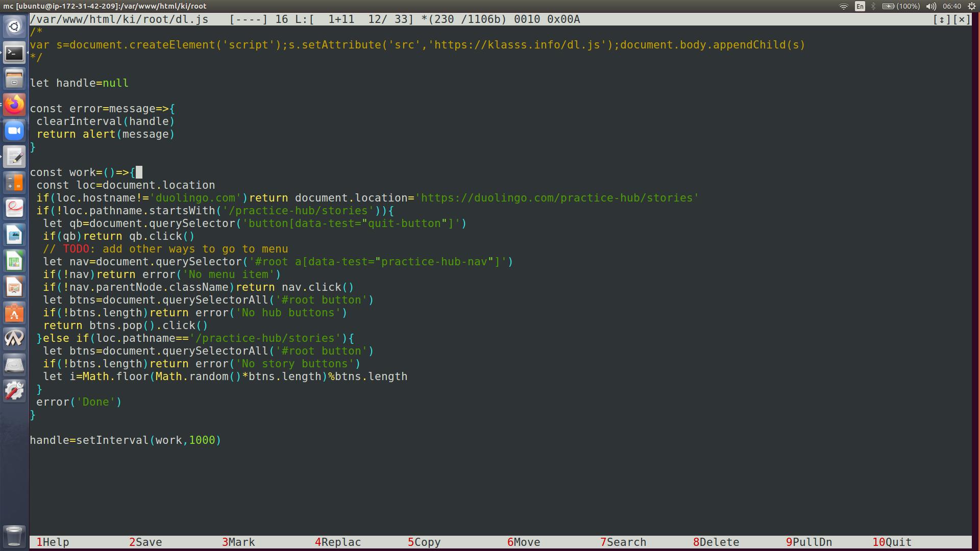Click the 9PullDn menu key

(x=809, y=542)
